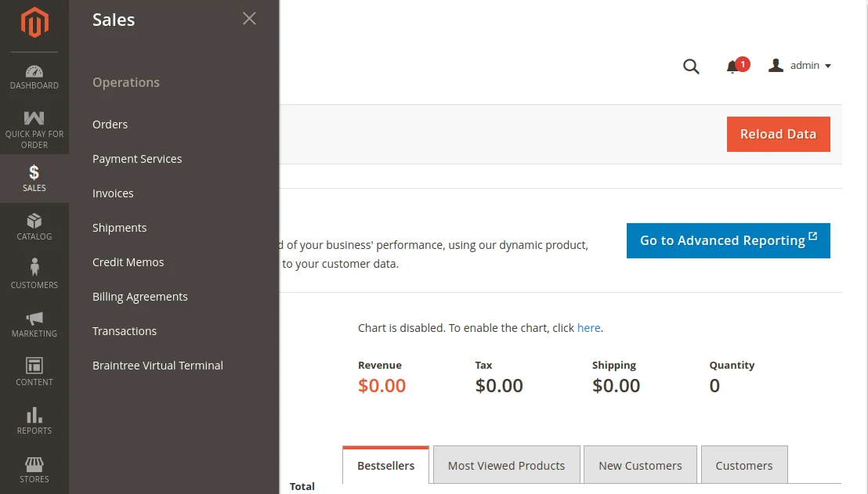Switch to New Customers tab

(x=640, y=466)
